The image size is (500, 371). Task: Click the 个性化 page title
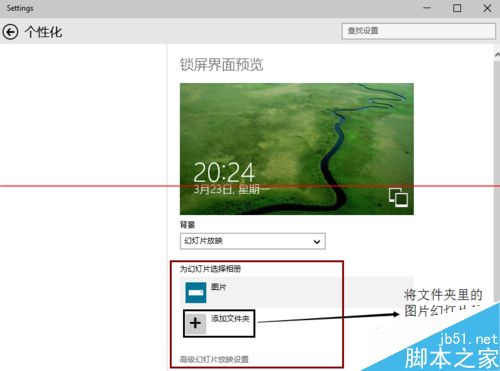tap(43, 32)
